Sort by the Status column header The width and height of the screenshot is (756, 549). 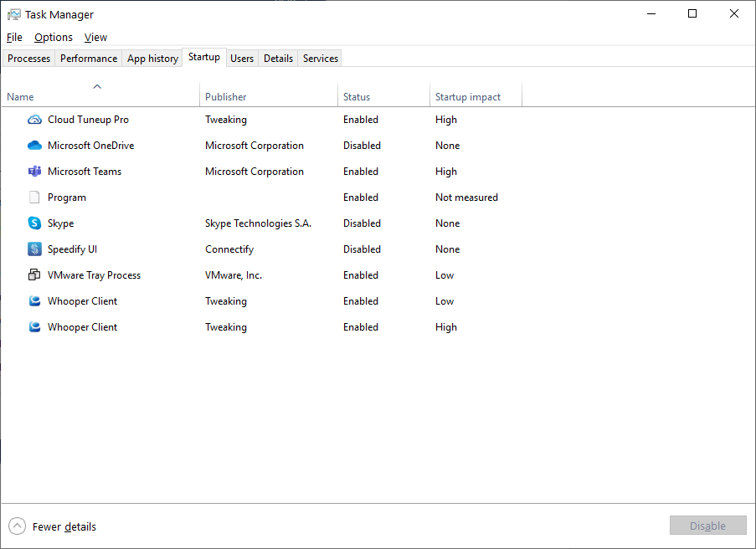point(358,96)
